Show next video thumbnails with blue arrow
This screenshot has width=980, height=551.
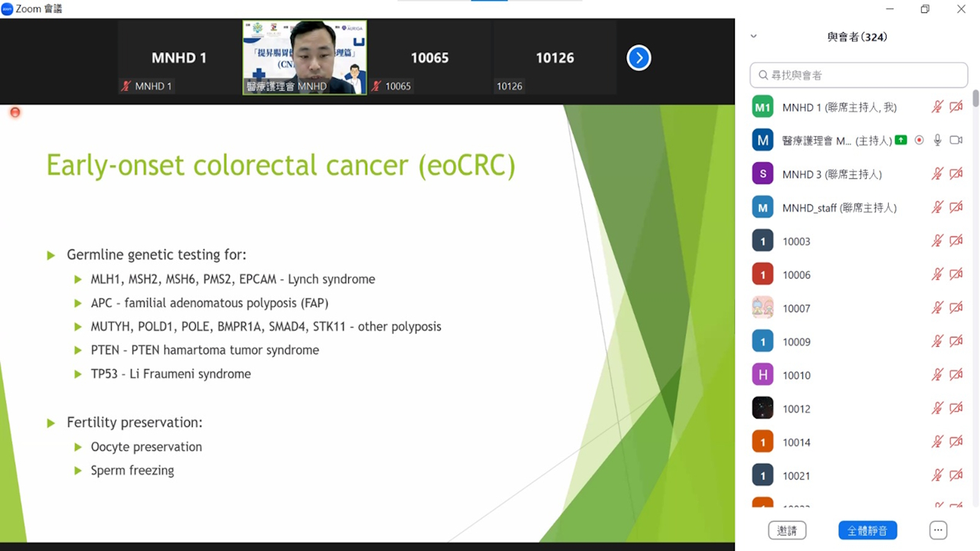639,57
